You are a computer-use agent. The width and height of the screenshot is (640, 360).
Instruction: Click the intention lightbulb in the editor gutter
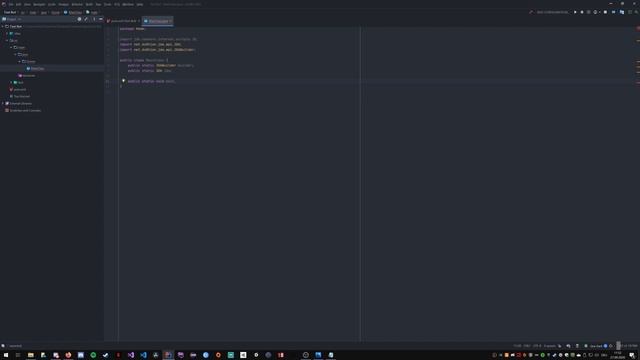(123, 81)
